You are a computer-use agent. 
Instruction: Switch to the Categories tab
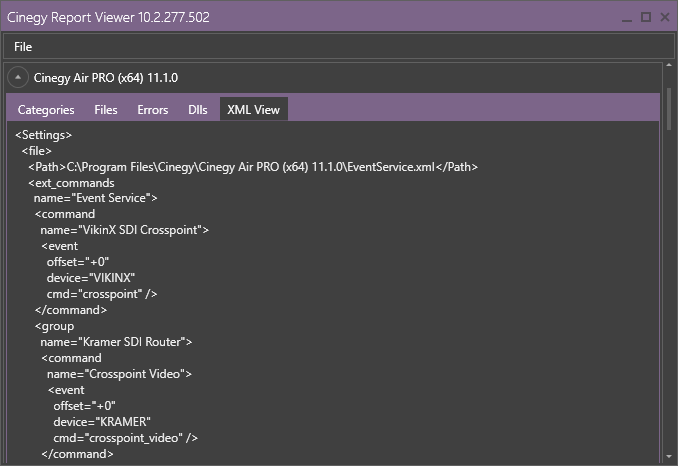(46, 110)
